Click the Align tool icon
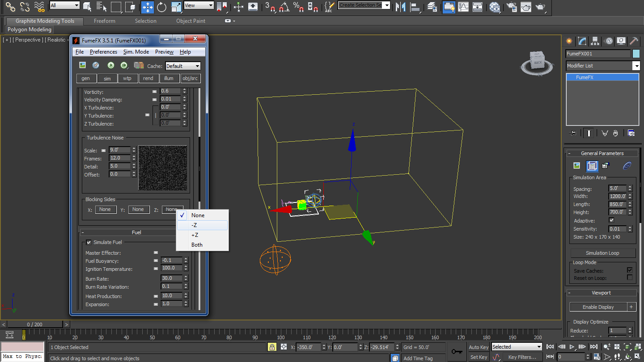The image size is (644, 362). (415, 7)
